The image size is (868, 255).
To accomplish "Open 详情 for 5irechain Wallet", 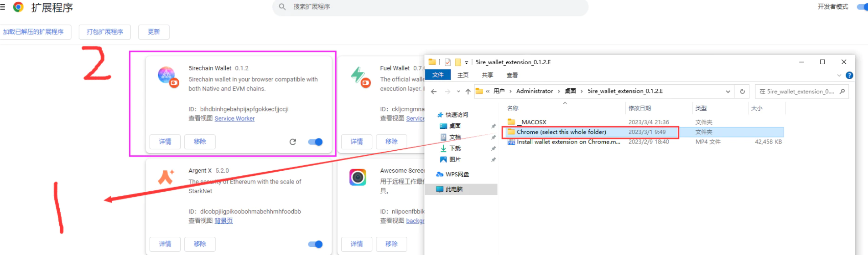I will pos(165,142).
